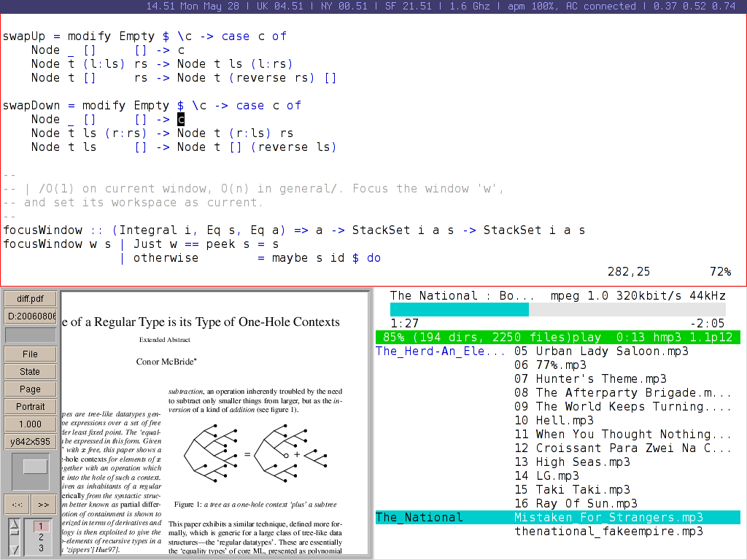Click the date '14.51 Mon May 28' in status bar
The height and width of the screenshot is (560, 747).
[x=193, y=6]
